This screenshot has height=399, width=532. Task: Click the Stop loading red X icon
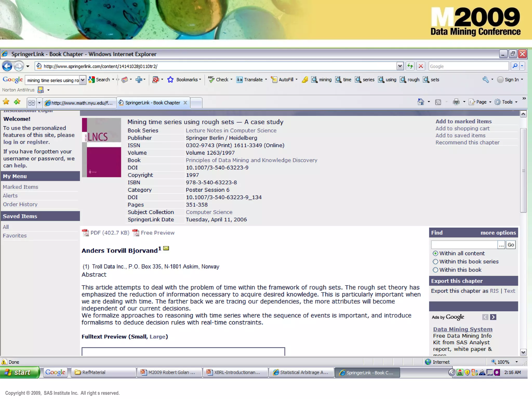421,66
